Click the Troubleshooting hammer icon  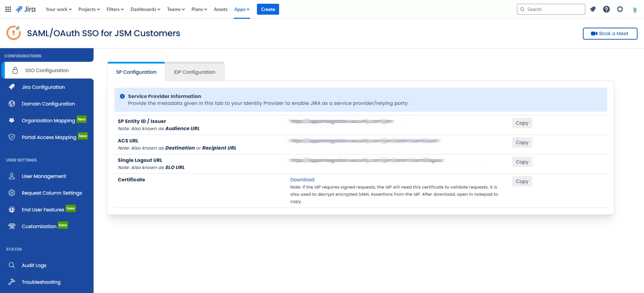point(12,282)
